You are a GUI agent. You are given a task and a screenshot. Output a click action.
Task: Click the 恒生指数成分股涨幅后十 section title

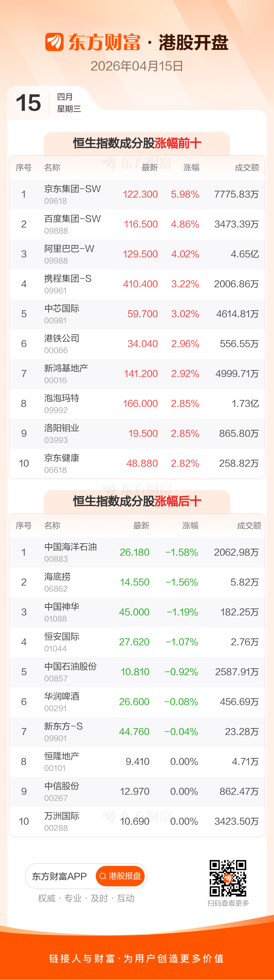tap(137, 501)
